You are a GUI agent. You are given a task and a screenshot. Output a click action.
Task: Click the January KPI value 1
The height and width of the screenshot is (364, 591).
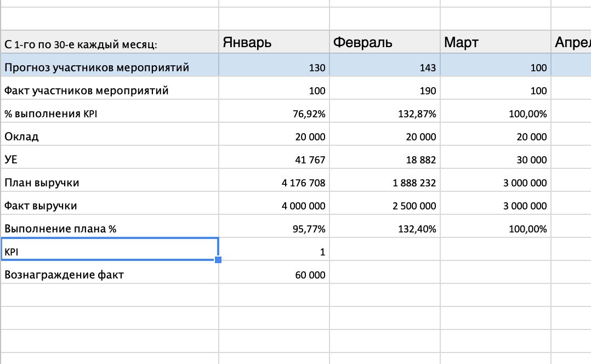point(274,252)
